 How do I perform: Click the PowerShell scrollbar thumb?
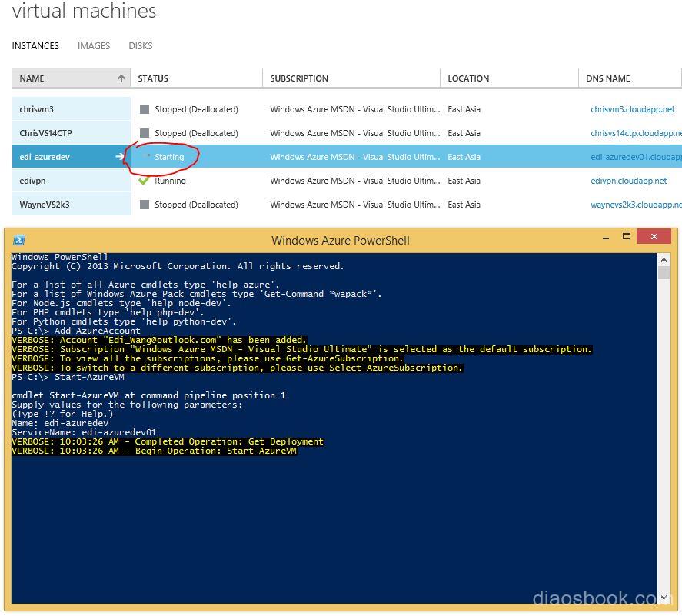point(664,273)
